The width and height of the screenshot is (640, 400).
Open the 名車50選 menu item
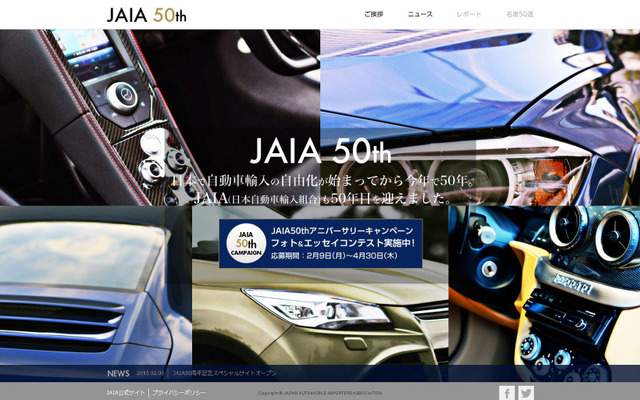click(x=520, y=14)
